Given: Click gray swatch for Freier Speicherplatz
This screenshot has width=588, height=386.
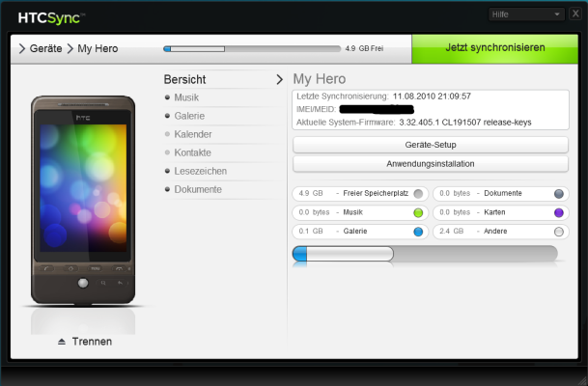Looking at the screenshot, I should pos(418,193).
